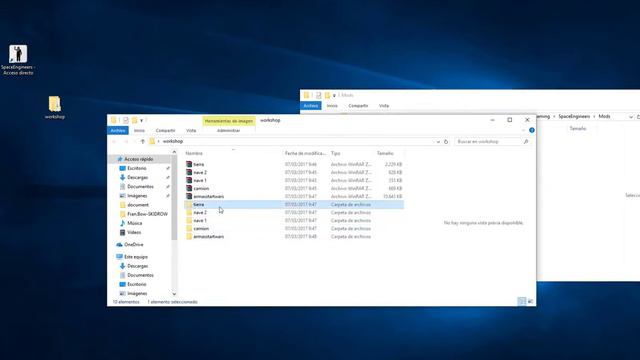This screenshot has width=640, height=360.
Task: Switch to large icons view in status bar
Action: (530, 301)
